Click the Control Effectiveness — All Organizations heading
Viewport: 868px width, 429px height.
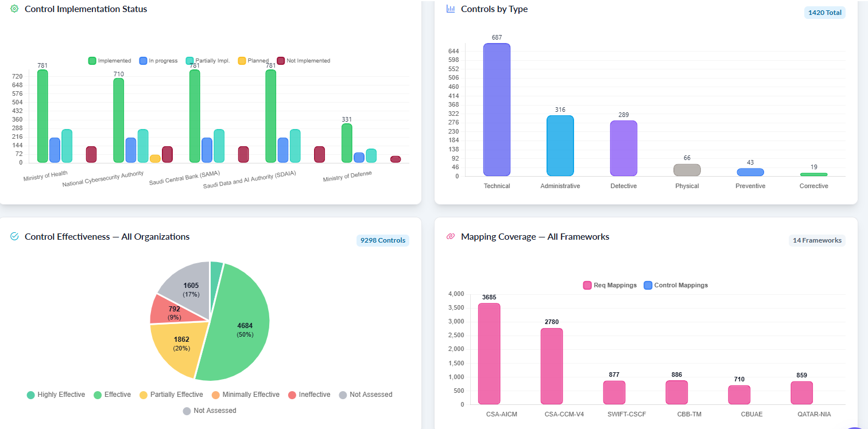pos(107,236)
